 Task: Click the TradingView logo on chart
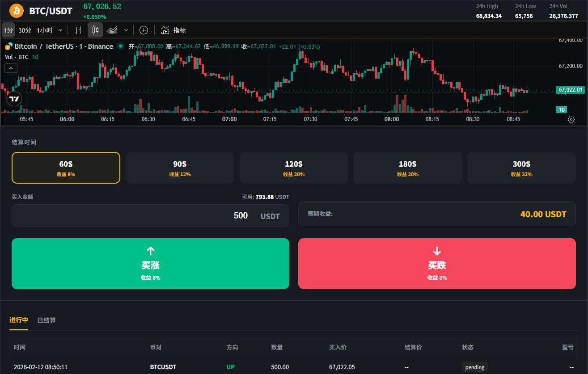14,99
